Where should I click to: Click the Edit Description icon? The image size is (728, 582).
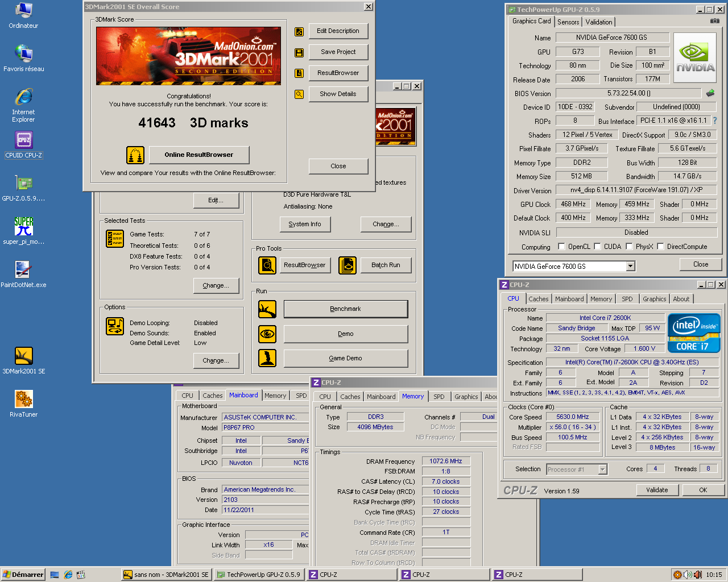click(x=299, y=31)
